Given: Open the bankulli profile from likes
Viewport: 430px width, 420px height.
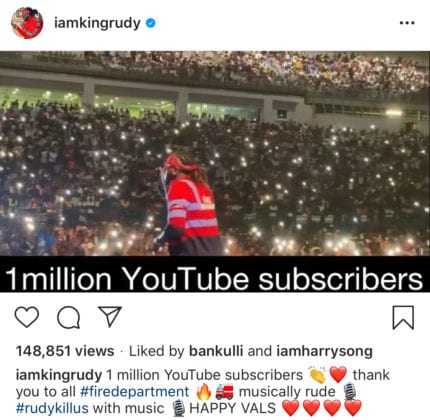Looking at the screenshot, I should click(x=216, y=351).
